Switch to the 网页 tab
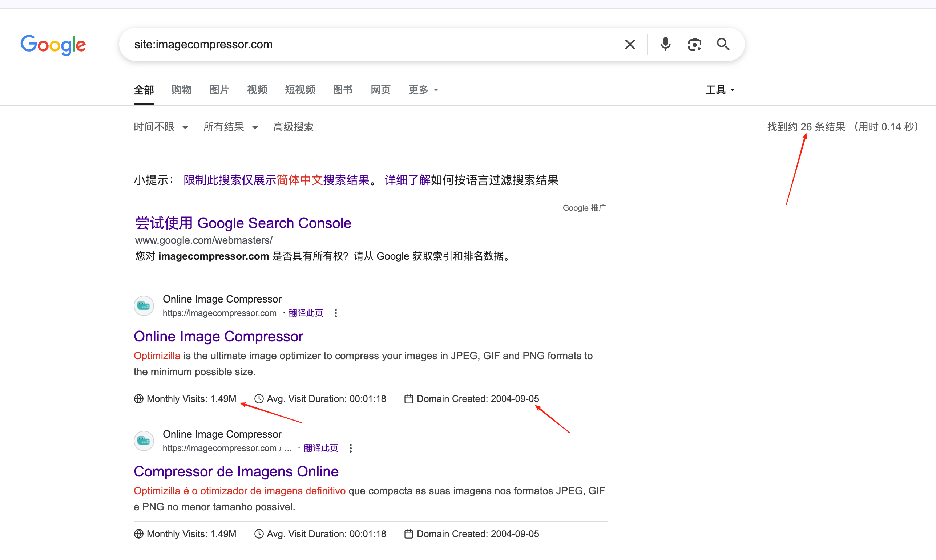The image size is (936, 560). 380,90
